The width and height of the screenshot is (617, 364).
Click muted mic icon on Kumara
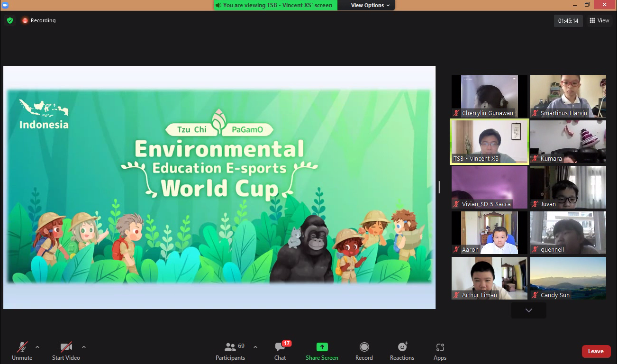(x=535, y=159)
